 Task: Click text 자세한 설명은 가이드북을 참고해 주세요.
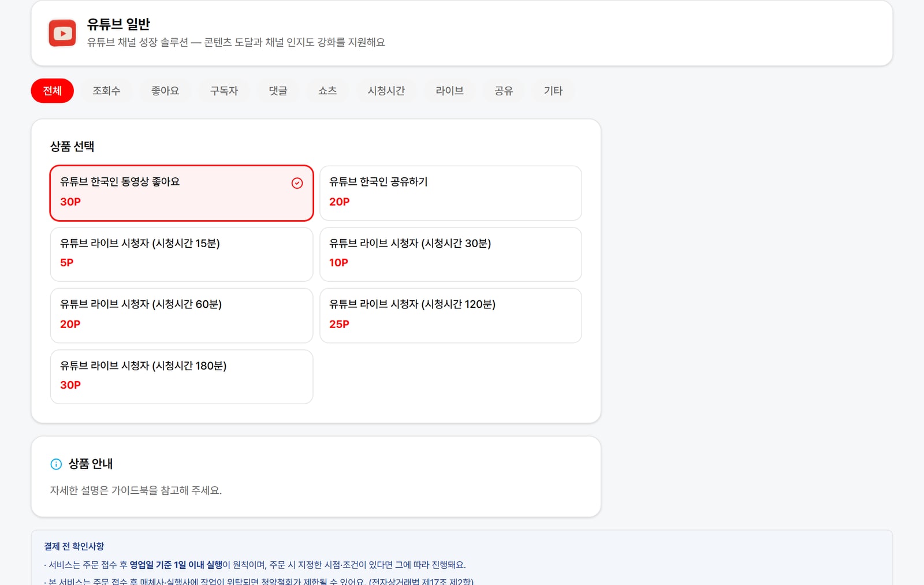136,490
